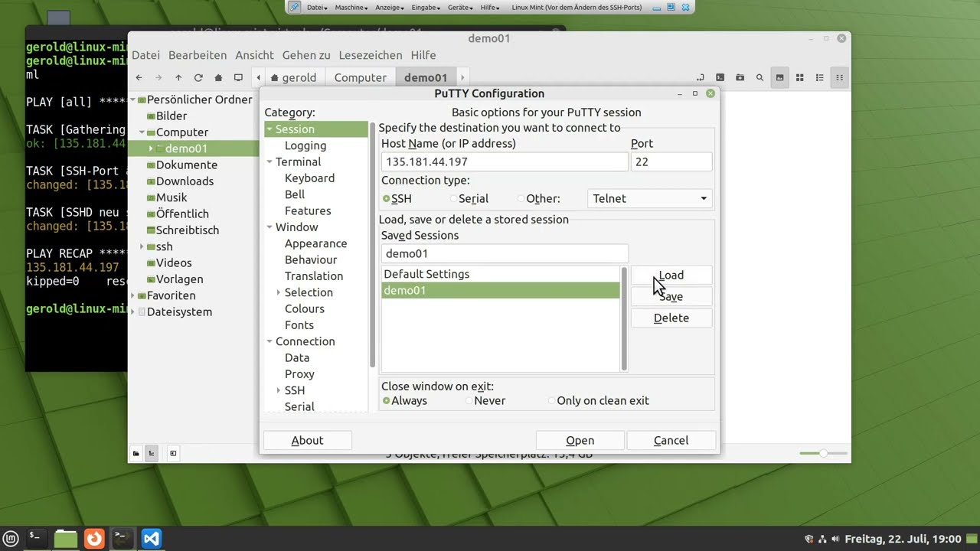Reload the demo01 folder view

(198, 77)
